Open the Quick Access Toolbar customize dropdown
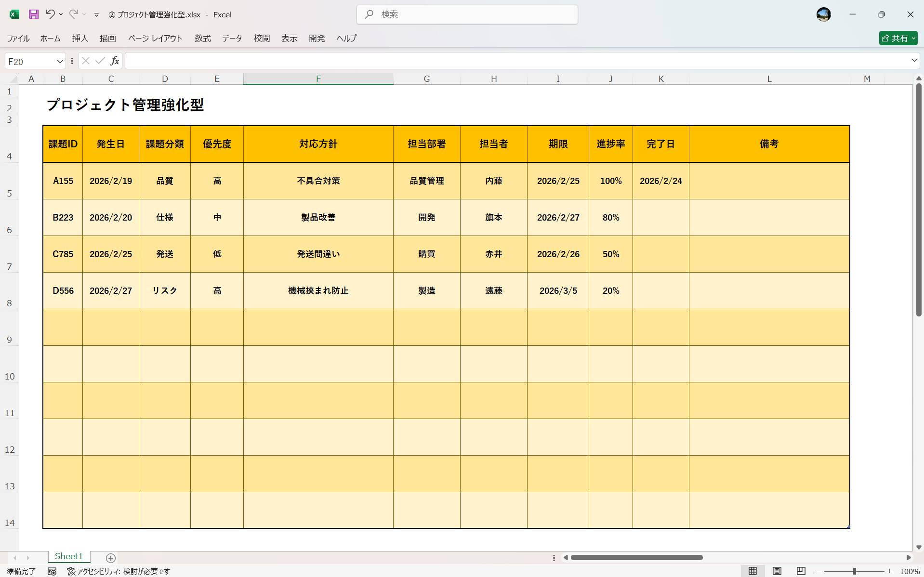 96,14
